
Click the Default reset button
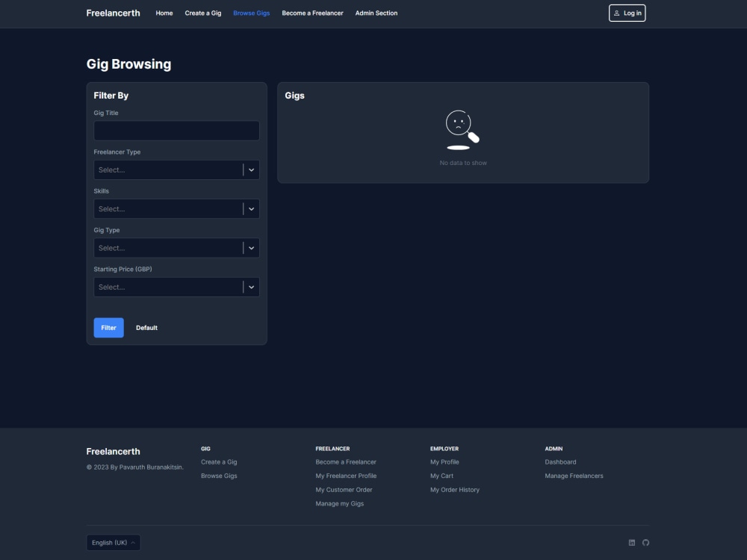click(146, 328)
